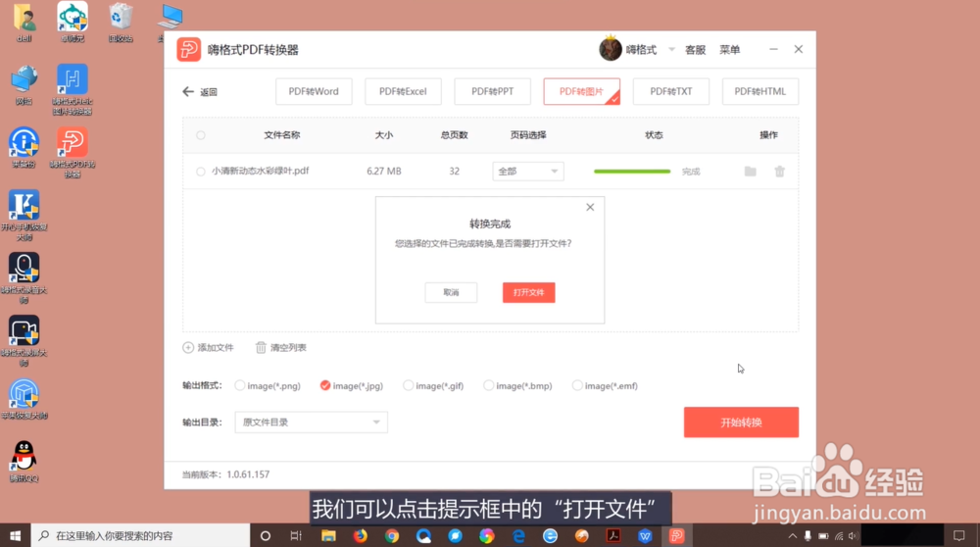Open the dell user folder on desktop

24,22
